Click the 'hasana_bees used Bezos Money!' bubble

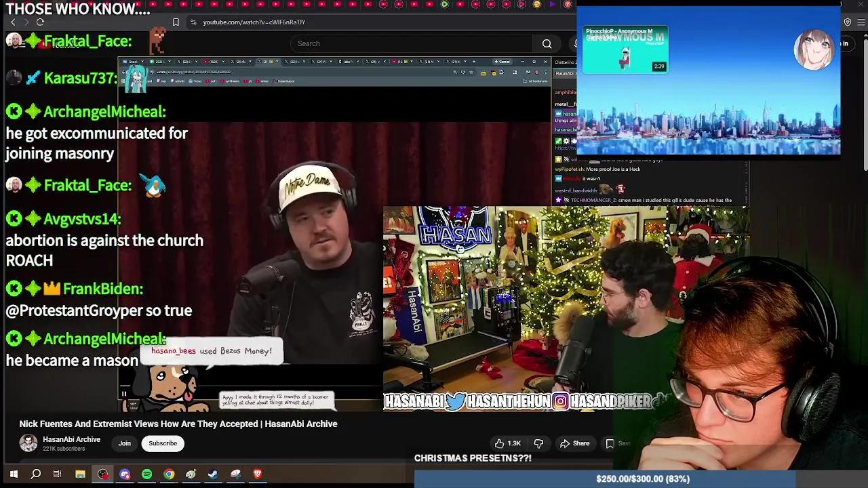click(x=212, y=351)
